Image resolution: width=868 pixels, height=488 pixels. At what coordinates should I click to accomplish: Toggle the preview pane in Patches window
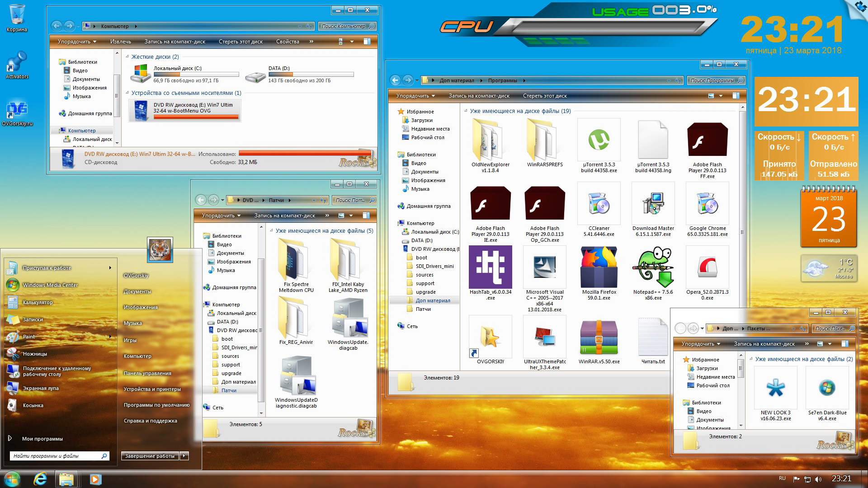pos(366,216)
